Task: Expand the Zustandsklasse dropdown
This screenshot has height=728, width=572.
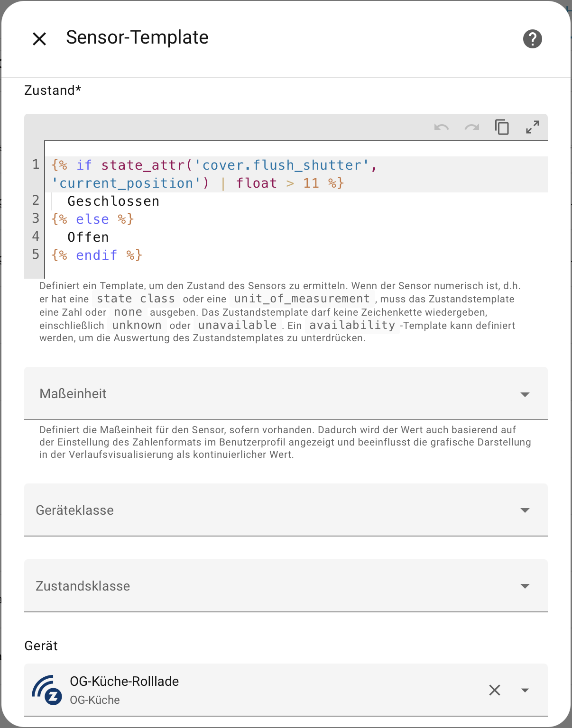Action: [x=525, y=586]
